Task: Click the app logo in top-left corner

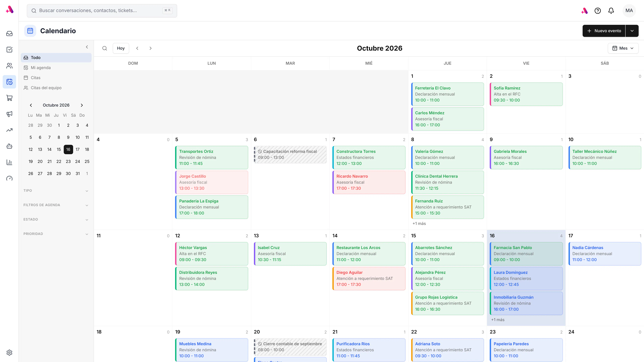Action: pyautogui.click(x=10, y=10)
